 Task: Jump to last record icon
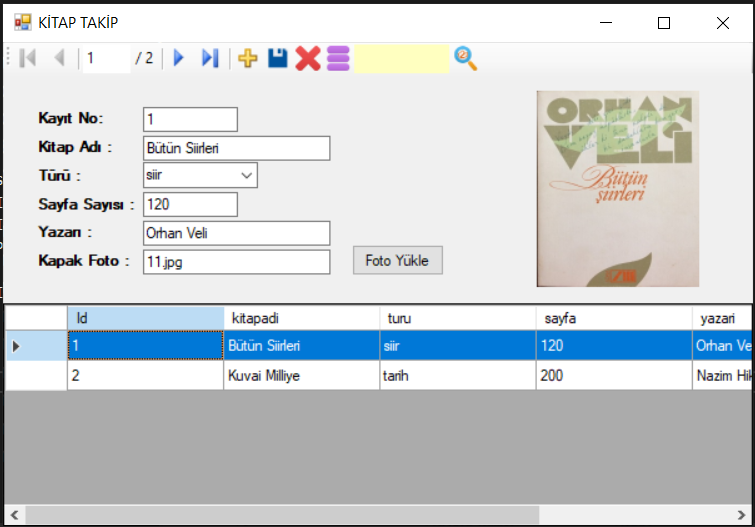[x=209, y=58]
